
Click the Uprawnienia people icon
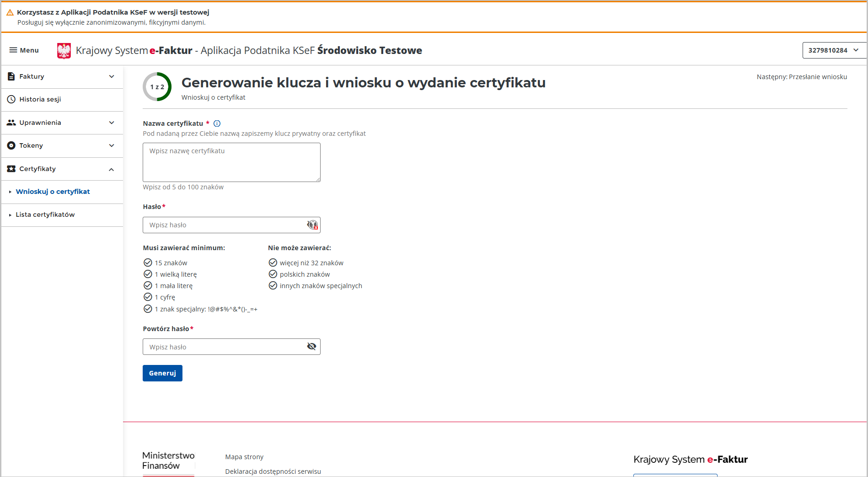pos(11,123)
